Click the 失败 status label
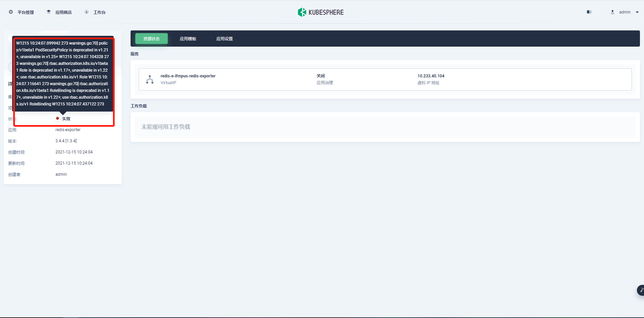Screen dimensions: 644x318 66,119
